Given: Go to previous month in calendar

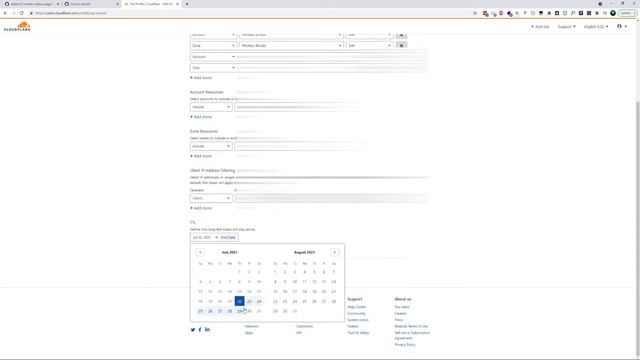Looking at the screenshot, I should [200, 252].
